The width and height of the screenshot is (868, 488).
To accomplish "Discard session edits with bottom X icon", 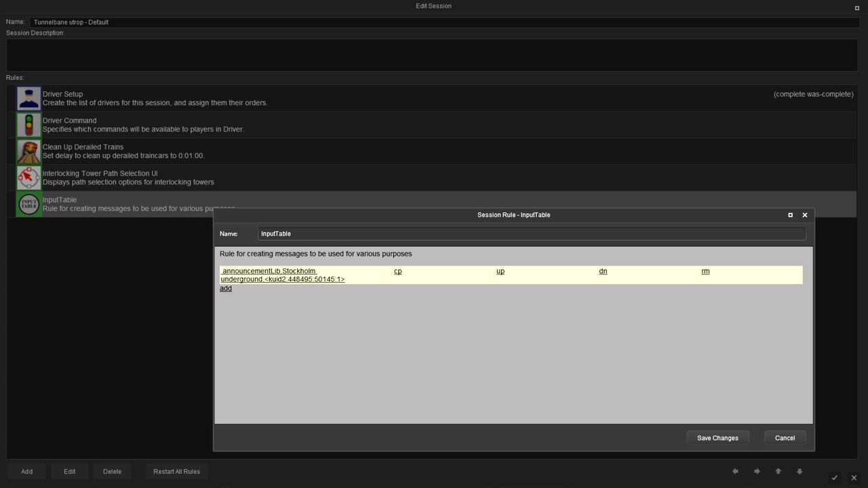I will [854, 478].
